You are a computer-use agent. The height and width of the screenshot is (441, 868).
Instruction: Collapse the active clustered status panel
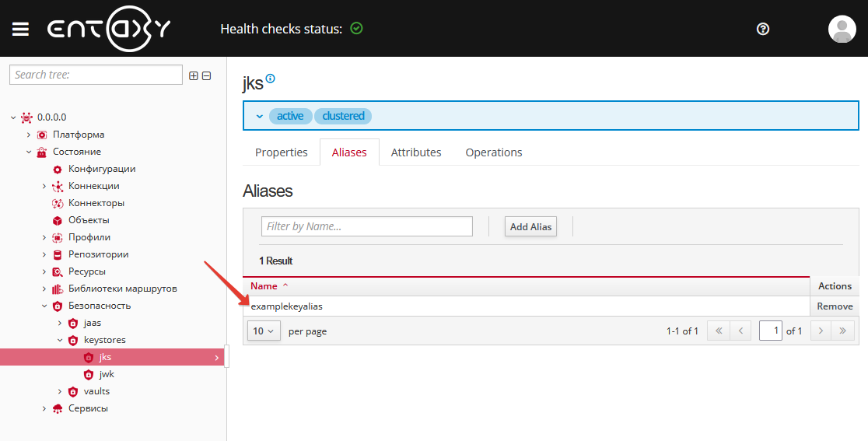(260, 116)
